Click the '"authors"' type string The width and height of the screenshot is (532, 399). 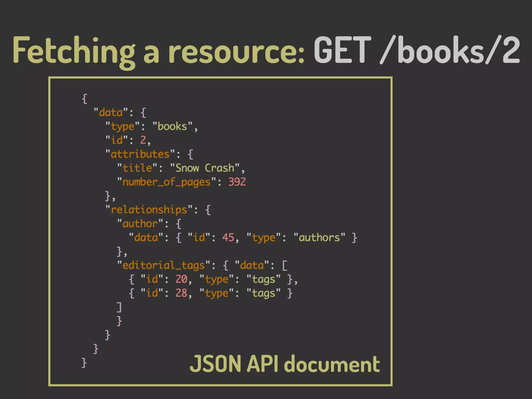[x=319, y=237]
